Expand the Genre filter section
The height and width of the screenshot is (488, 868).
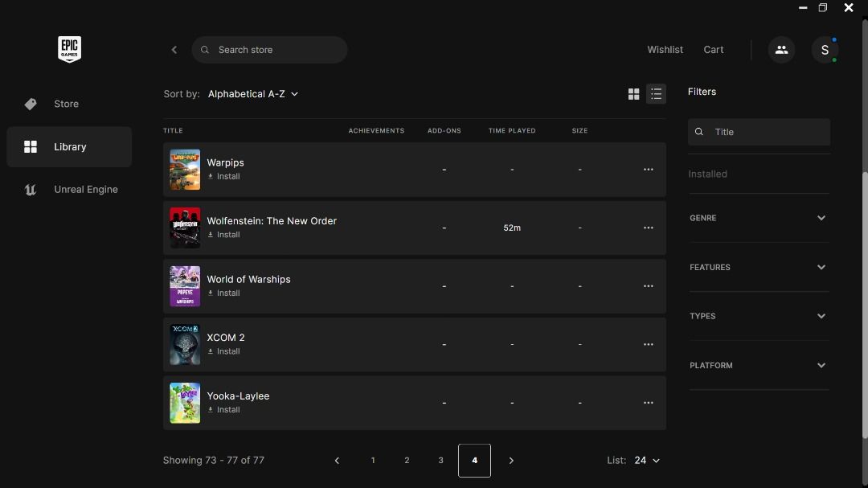click(758, 218)
